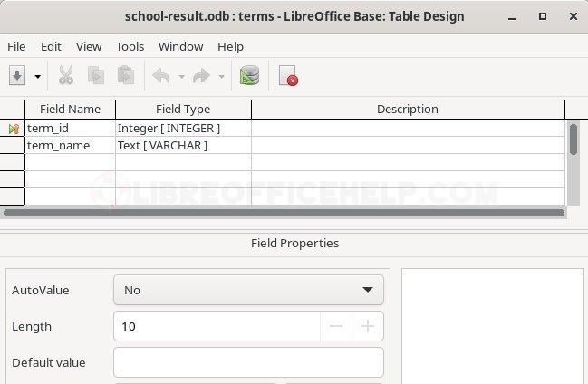Click the Copy icon in the toolbar
This screenshot has height=384, width=588.
pos(96,75)
